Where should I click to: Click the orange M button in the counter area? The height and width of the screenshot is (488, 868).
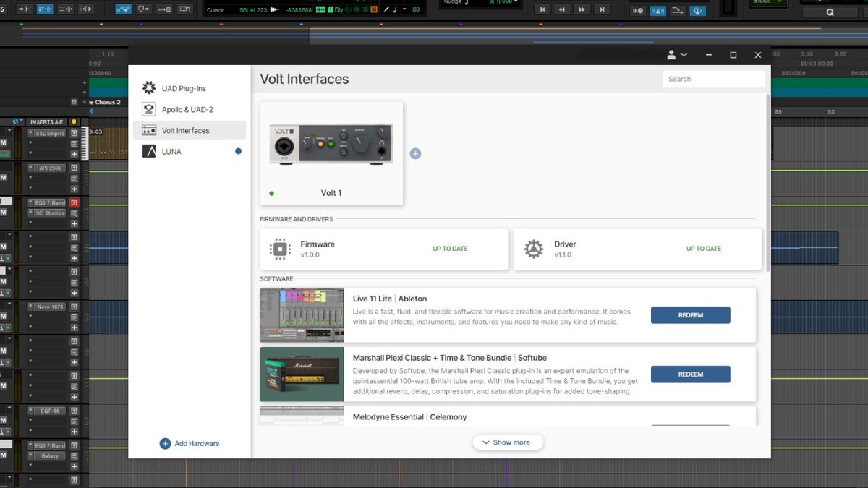click(x=374, y=9)
